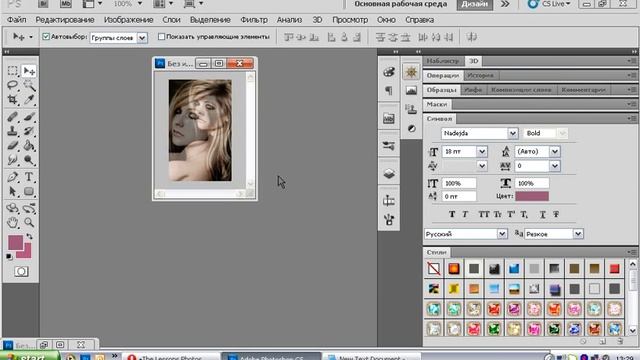Open the Bold font style dropdown
This screenshot has width=640, height=360.
click(562, 133)
